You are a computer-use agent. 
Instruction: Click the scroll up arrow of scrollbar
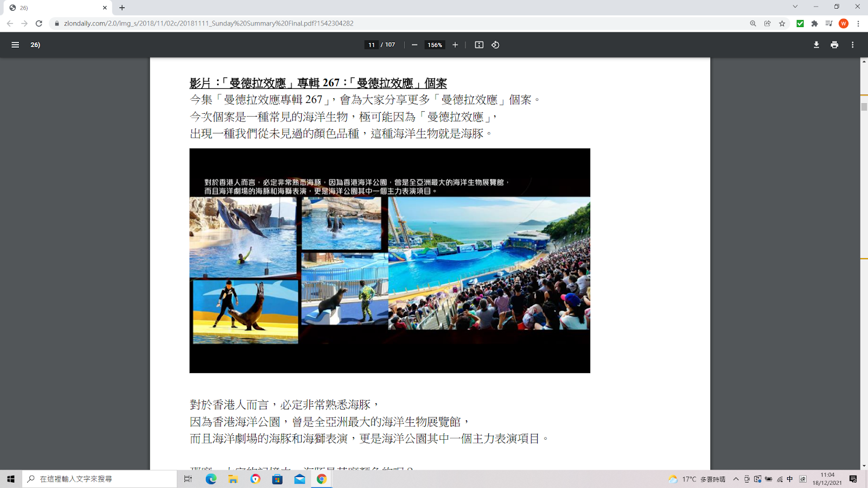pos(864,61)
